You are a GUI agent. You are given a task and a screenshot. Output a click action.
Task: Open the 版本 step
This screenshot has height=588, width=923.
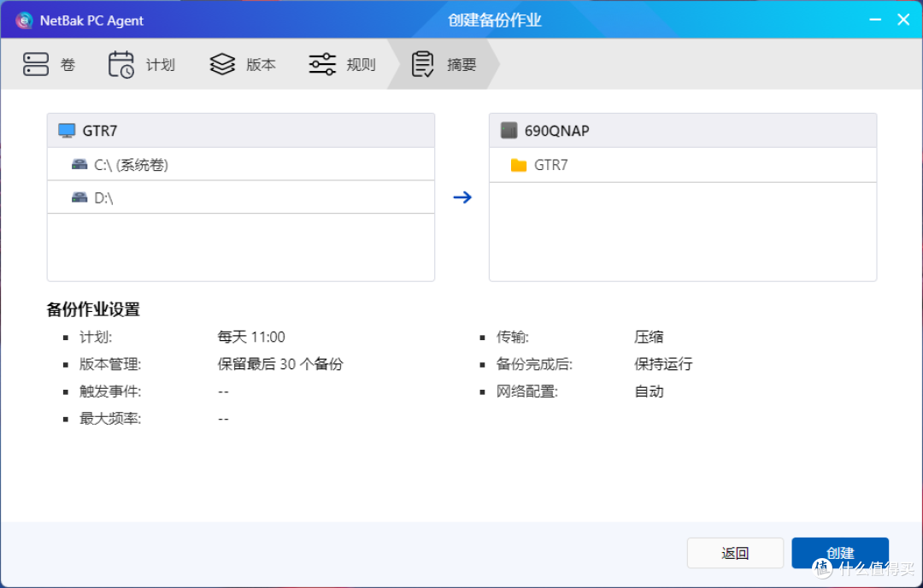click(x=243, y=64)
